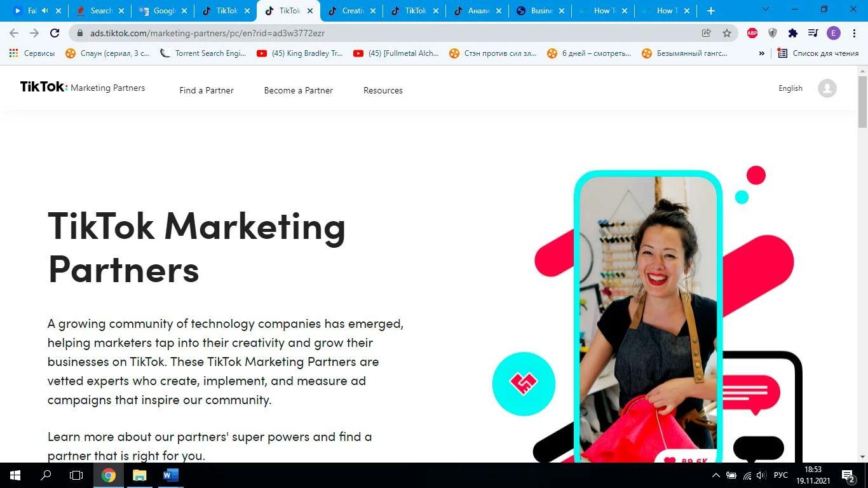The width and height of the screenshot is (868, 488).
Task: Bookmark this page with the star icon
Action: point(727,33)
